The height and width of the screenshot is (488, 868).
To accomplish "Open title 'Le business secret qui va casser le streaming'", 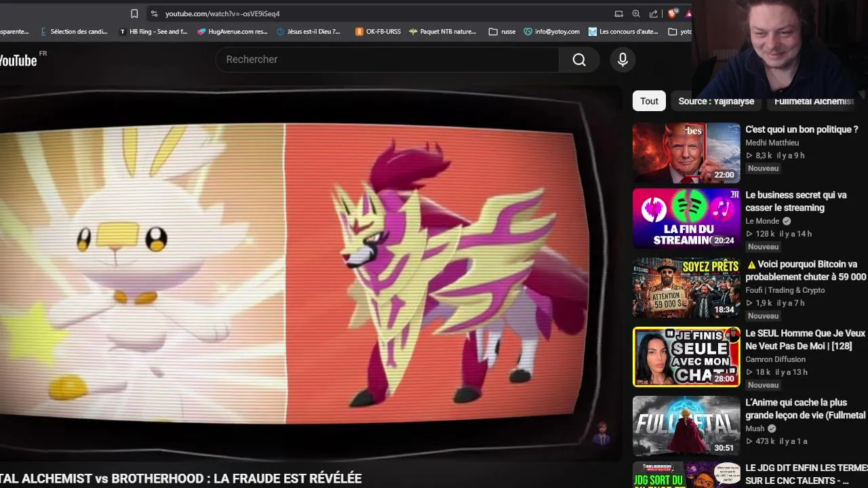I will click(x=796, y=201).
